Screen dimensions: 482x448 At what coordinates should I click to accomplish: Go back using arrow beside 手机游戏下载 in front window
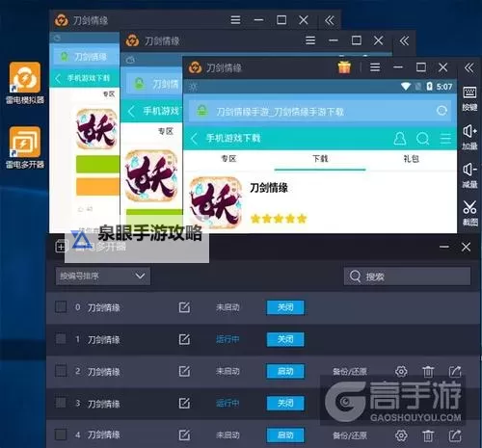coord(194,139)
